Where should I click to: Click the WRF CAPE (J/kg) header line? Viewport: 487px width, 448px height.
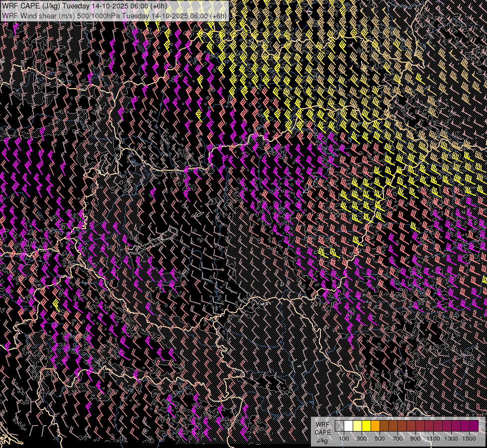click(85, 6)
